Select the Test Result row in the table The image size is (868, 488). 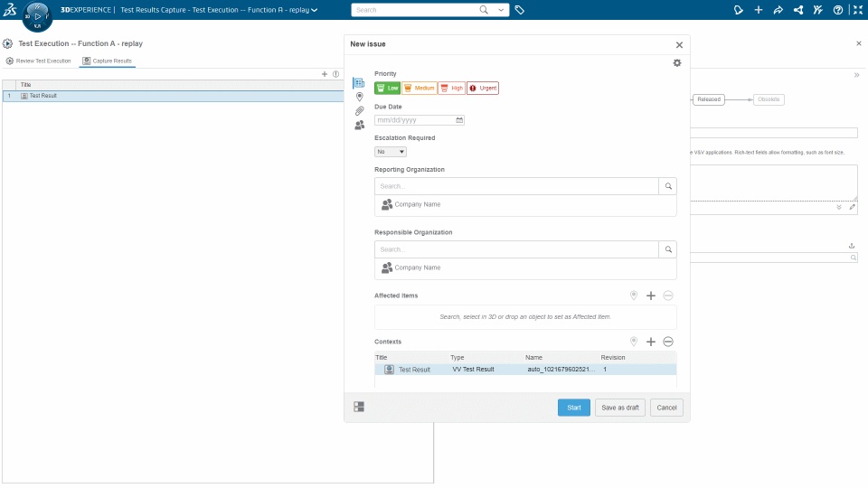tap(174, 96)
